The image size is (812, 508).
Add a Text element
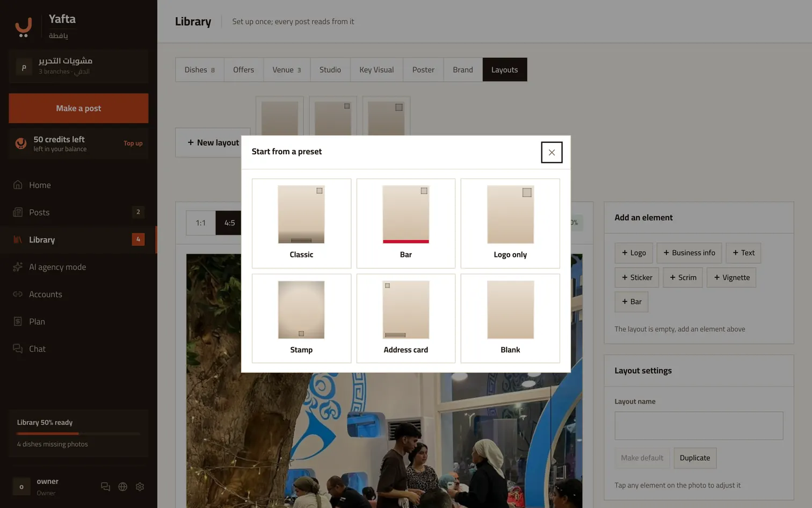[x=743, y=253]
